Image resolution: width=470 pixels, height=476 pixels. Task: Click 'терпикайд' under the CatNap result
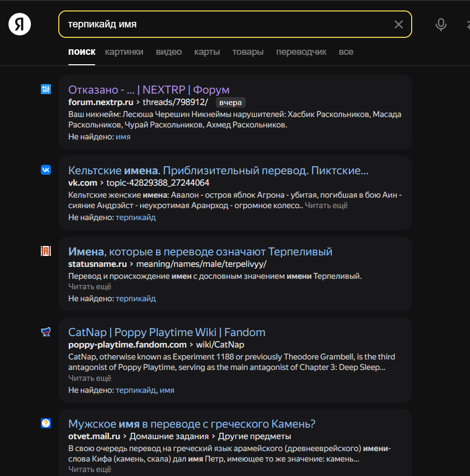click(136, 390)
